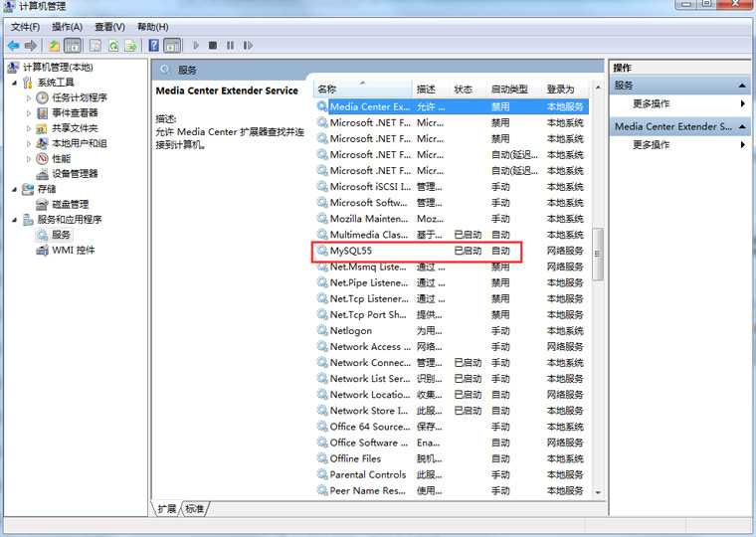Screen dimensions: 756x537
Task: Select 磁盘管理 in the tree
Action: click(x=71, y=205)
